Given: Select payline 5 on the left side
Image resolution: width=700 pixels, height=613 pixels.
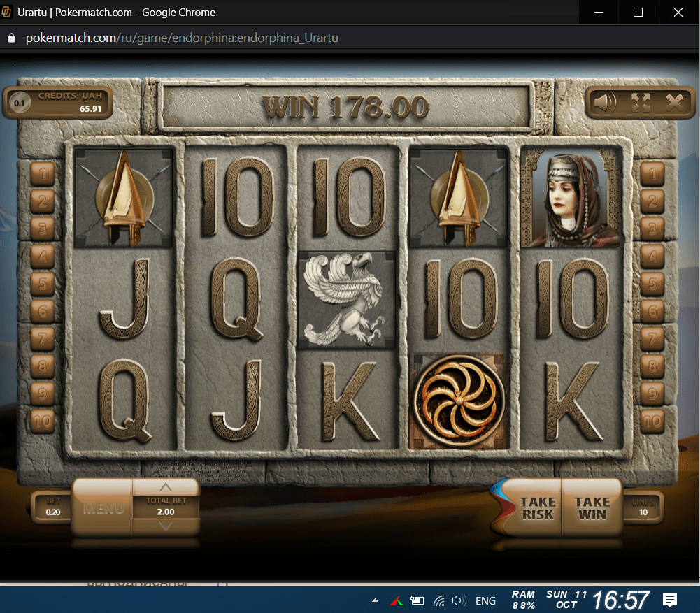Looking at the screenshot, I should 43,283.
